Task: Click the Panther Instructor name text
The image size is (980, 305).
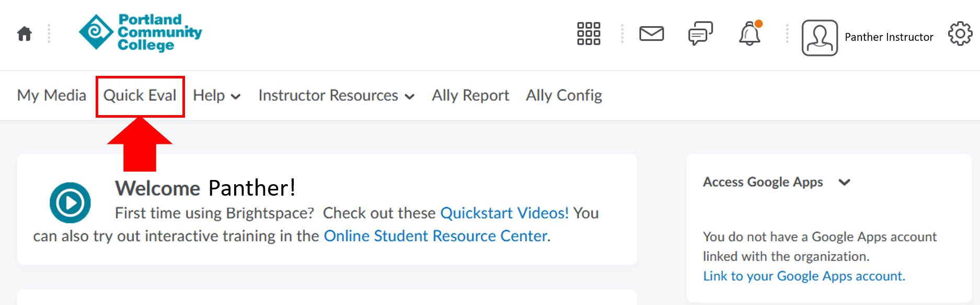Action: [889, 37]
